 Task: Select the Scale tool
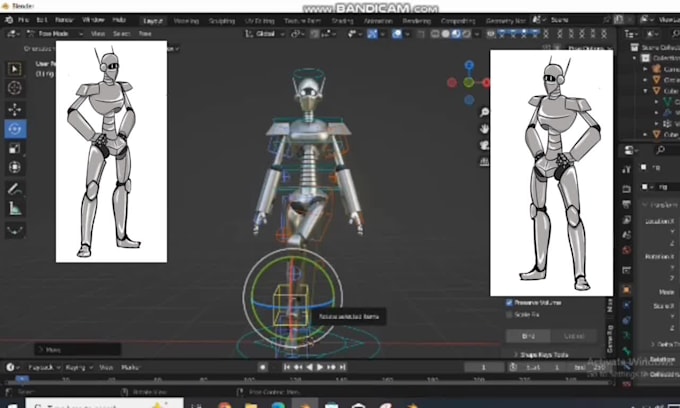[x=15, y=149]
